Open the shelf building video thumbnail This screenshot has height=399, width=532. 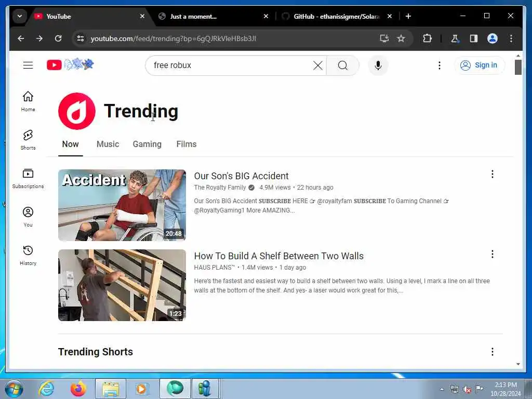tap(122, 285)
